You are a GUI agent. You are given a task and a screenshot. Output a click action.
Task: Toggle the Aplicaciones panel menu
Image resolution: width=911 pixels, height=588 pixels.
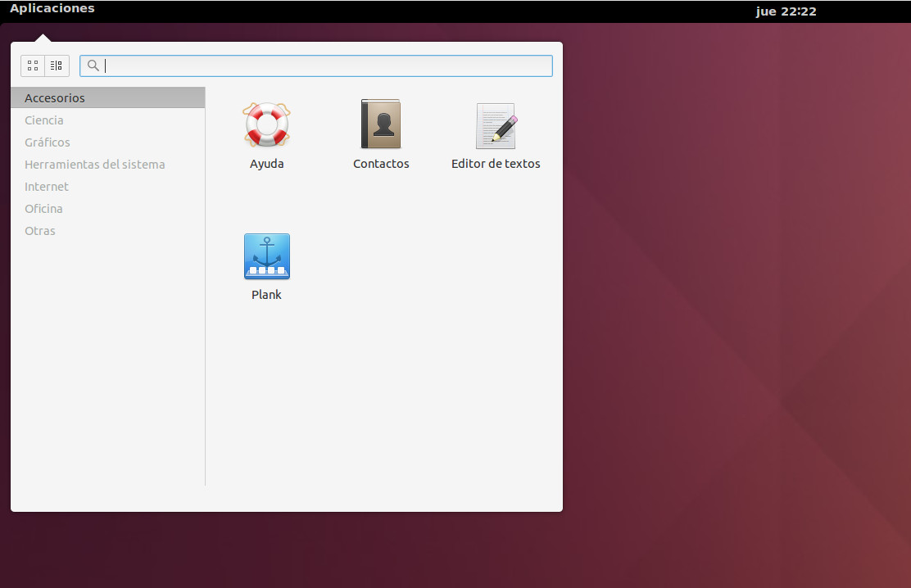click(x=52, y=9)
